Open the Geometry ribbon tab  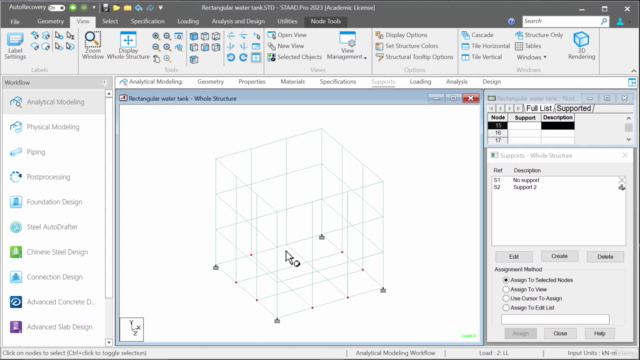(x=51, y=21)
